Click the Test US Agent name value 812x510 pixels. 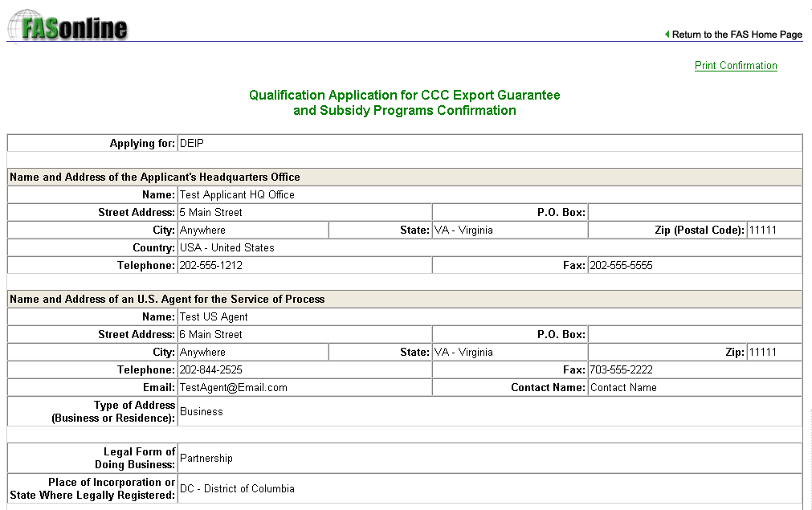tap(214, 317)
